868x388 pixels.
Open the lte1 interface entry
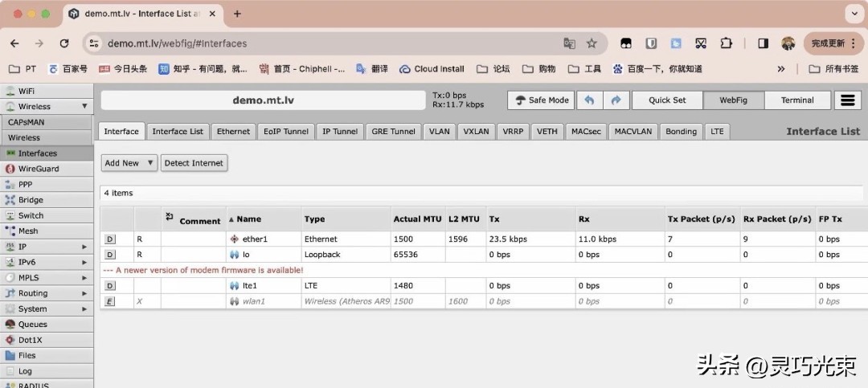pos(250,286)
